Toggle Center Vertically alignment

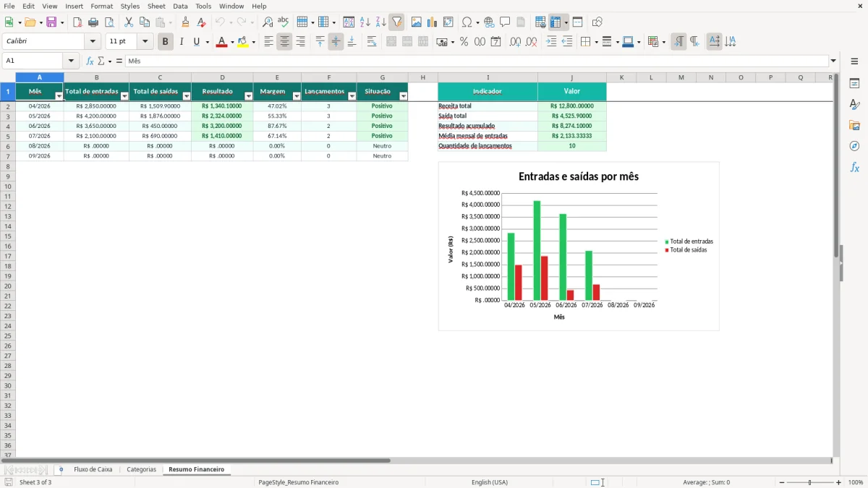click(x=336, y=42)
